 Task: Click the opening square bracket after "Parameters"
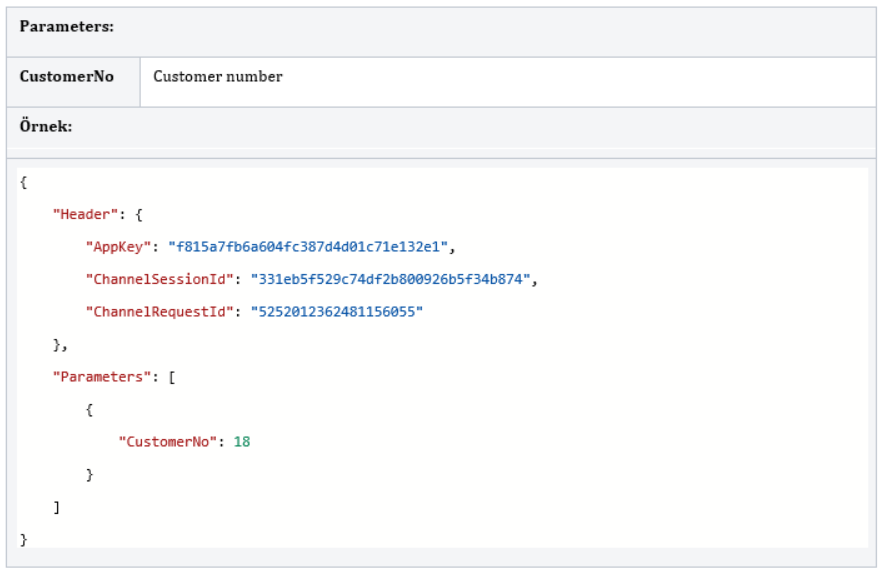pos(172,377)
